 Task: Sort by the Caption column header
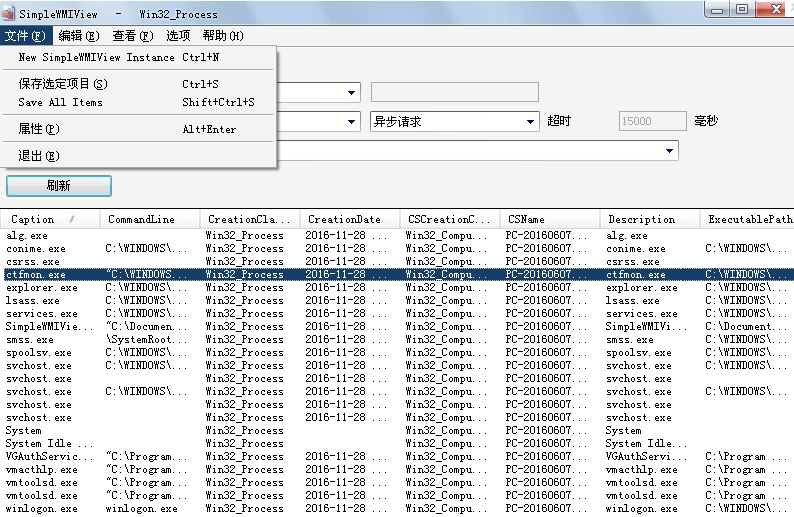point(50,219)
